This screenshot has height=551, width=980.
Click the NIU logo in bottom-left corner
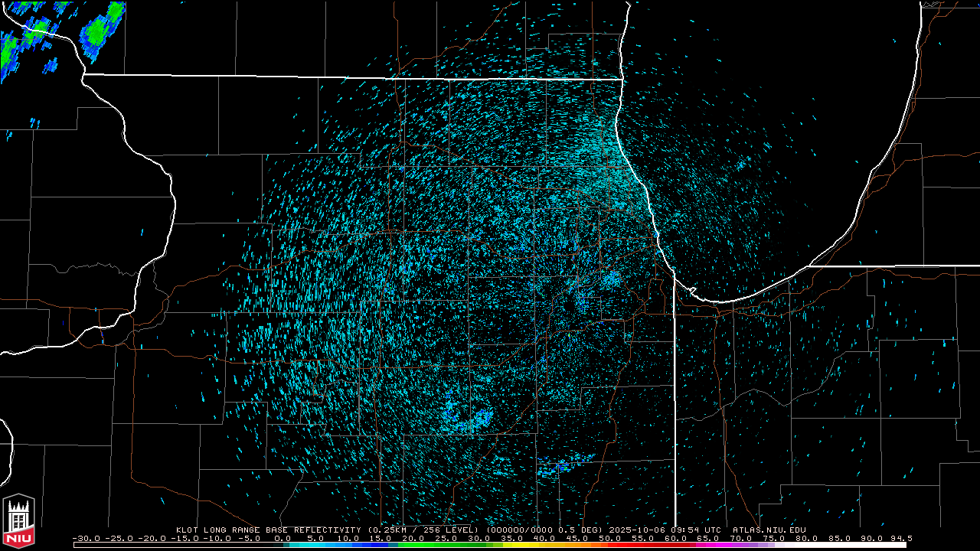coord(19,522)
